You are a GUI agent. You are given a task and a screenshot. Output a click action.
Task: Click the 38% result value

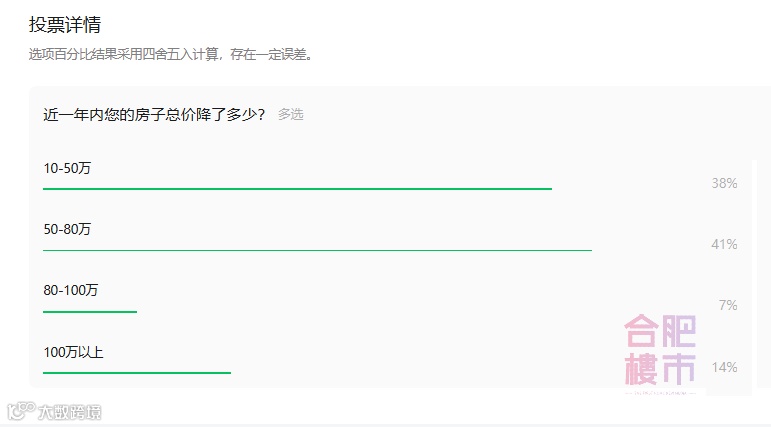tap(724, 184)
